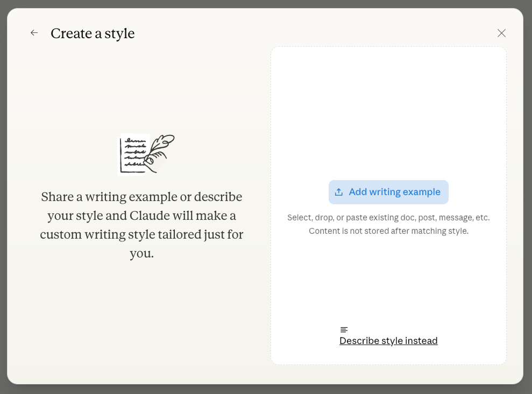Select the left-pointing navigation arrow
This screenshot has height=394, width=532.
point(34,33)
